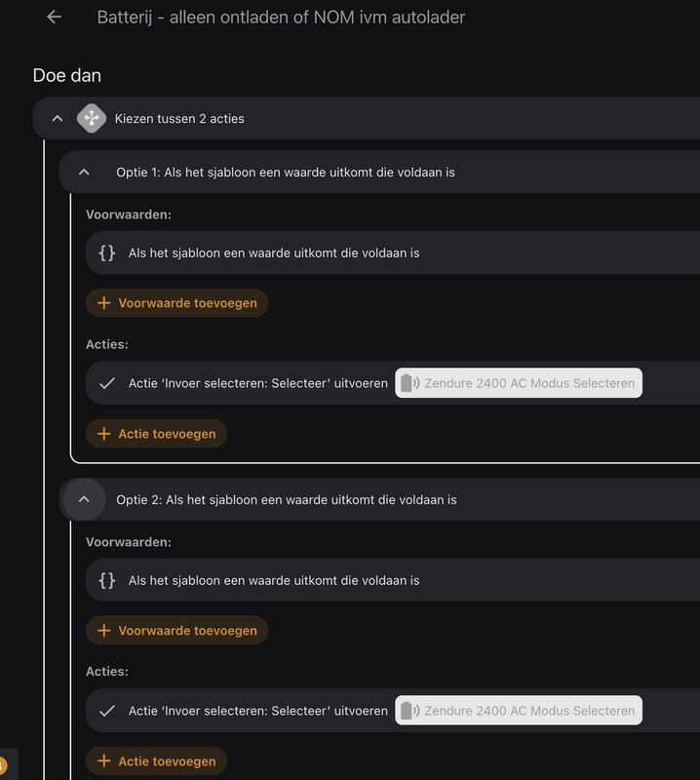
Task: Click the {} template icon under Optie 2
Action: (x=106, y=580)
